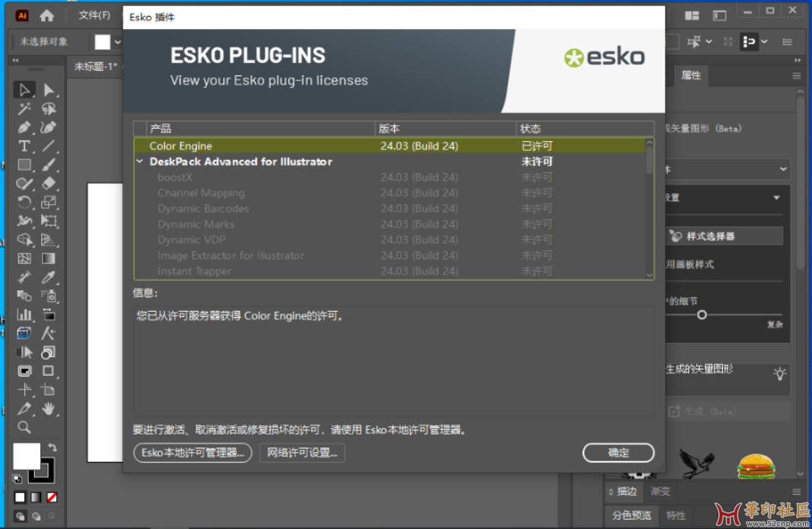The image size is (812, 529).
Task: Click the 版本 column header
Action: (445, 128)
